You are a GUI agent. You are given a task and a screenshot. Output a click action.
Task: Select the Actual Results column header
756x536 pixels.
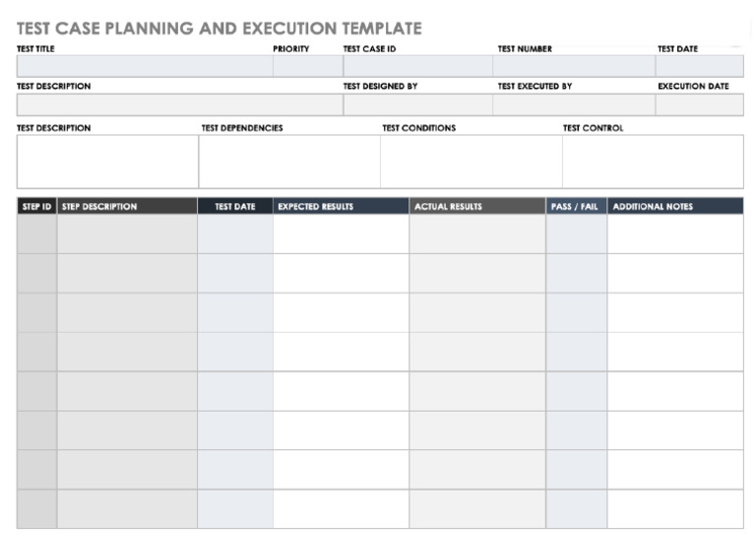477,207
